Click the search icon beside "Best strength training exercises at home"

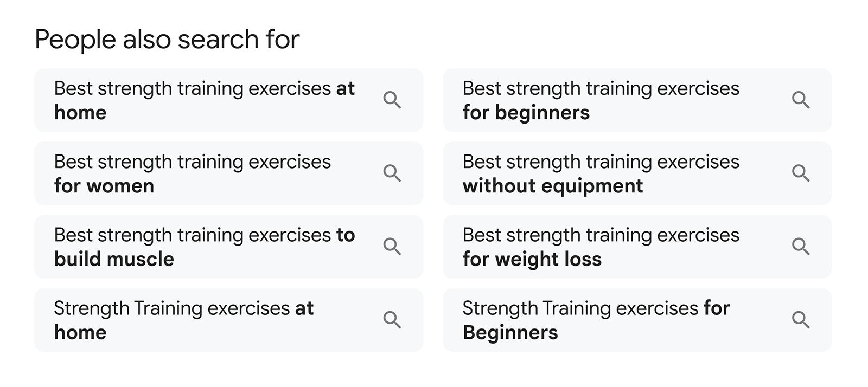pos(393,100)
